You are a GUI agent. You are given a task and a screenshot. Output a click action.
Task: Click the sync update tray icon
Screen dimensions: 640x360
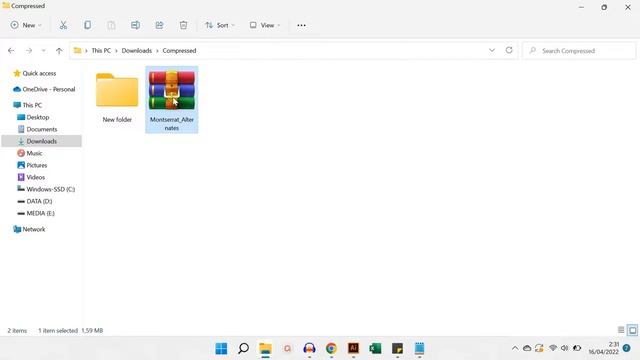point(539,348)
